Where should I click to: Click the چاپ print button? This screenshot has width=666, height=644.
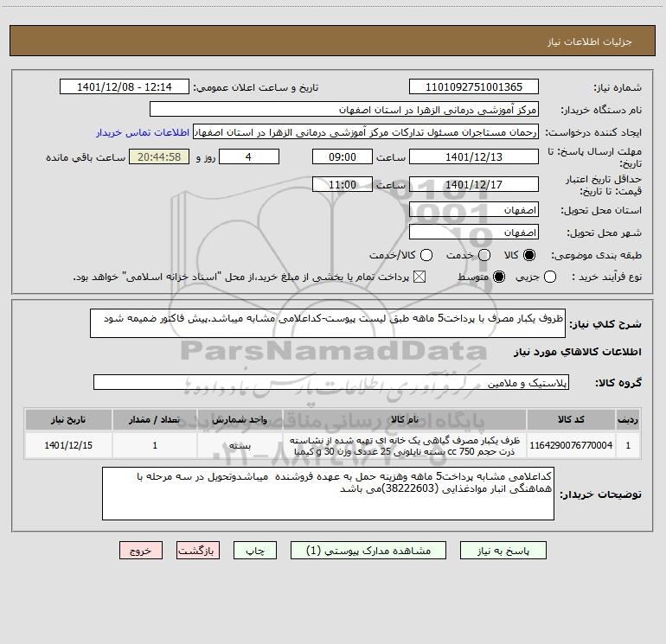tap(255, 551)
